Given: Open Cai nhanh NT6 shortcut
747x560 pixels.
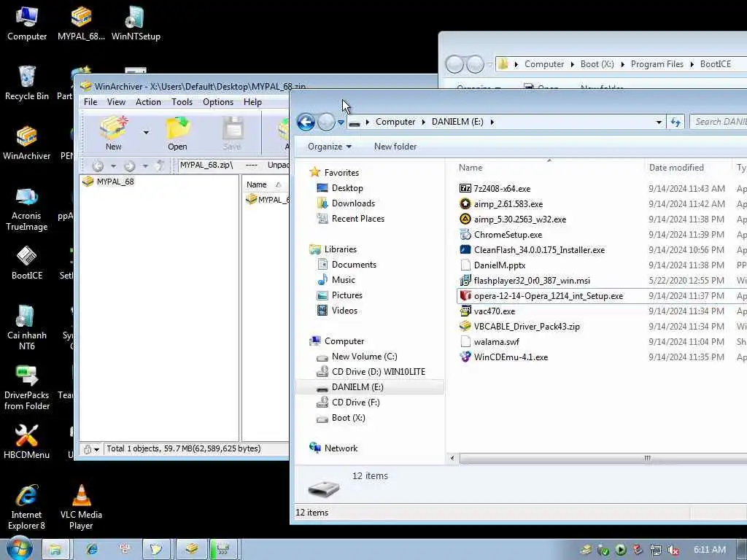Looking at the screenshot, I should (x=27, y=327).
